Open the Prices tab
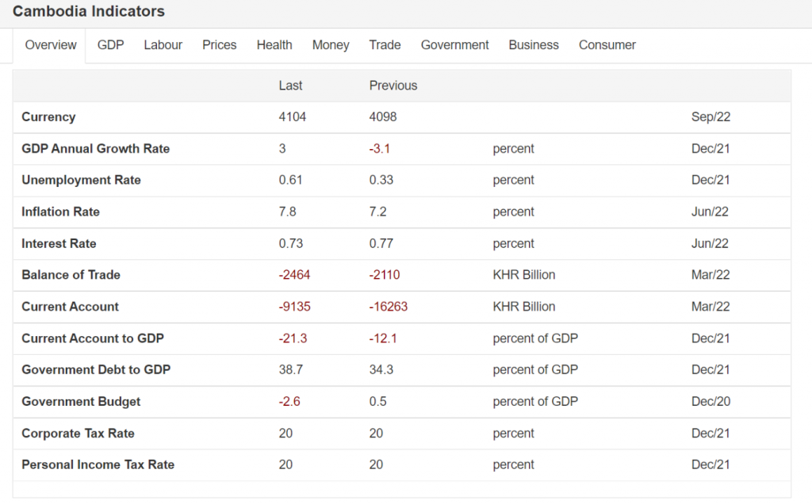This screenshot has width=812, height=504. click(219, 45)
